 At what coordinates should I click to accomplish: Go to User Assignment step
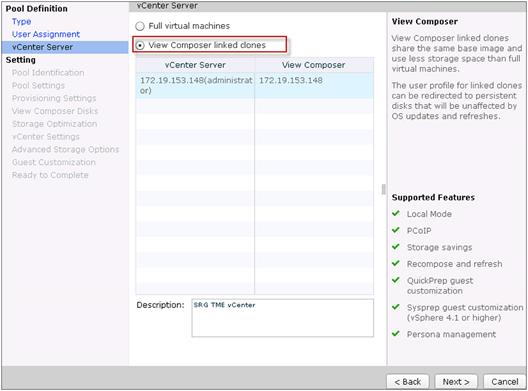tap(46, 34)
